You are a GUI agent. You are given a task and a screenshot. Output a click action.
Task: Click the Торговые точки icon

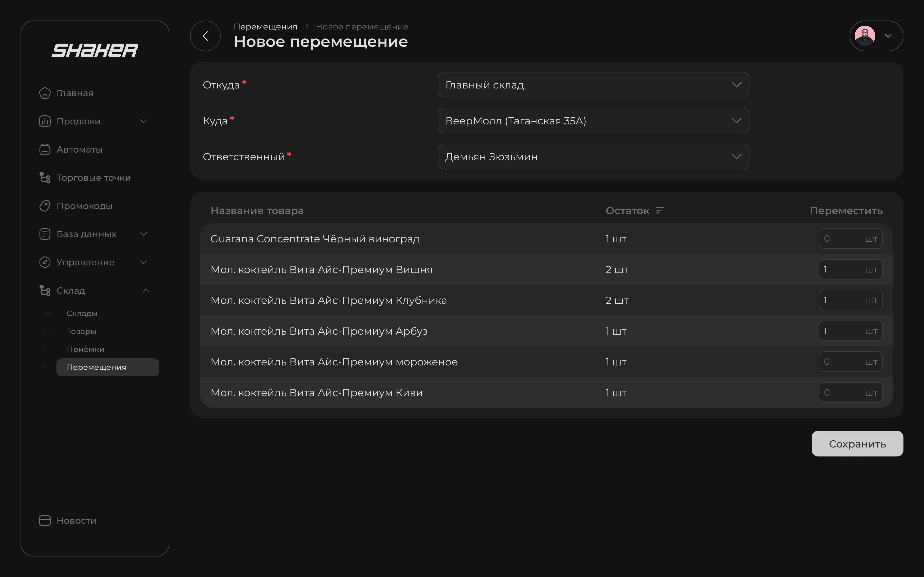(x=45, y=178)
